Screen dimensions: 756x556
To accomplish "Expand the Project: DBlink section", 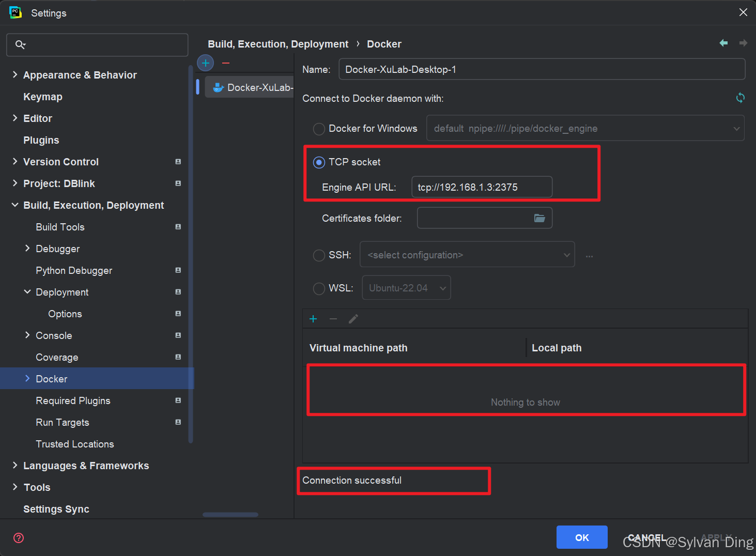I will click(x=14, y=183).
